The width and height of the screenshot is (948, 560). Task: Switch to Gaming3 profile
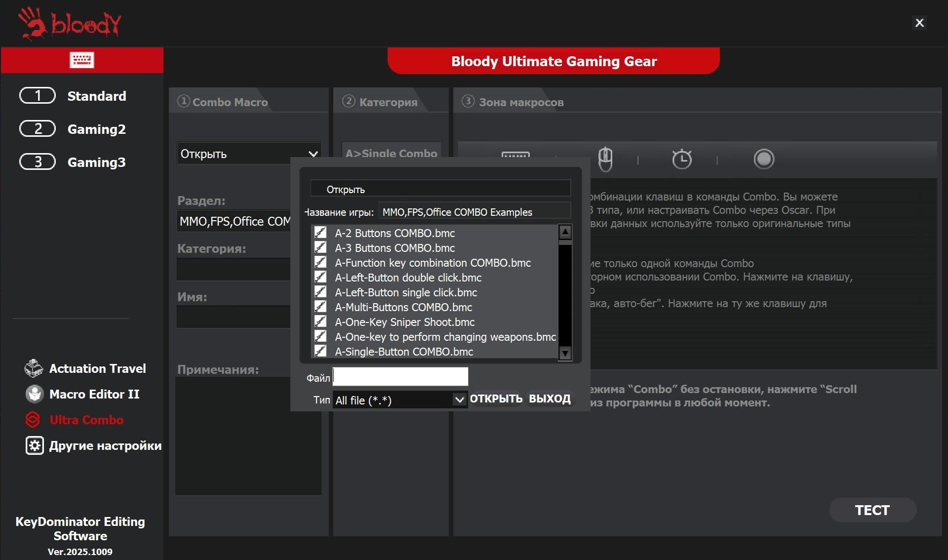[x=73, y=162]
